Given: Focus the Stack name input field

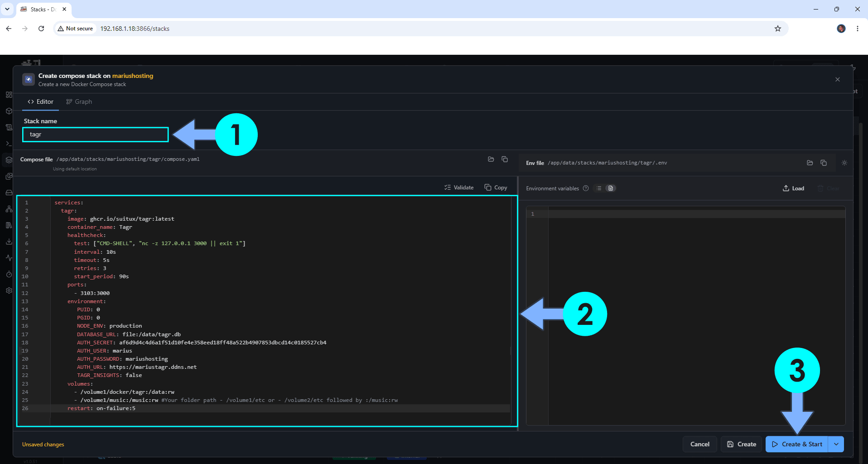Looking at the screenshot, I should 96,135.
